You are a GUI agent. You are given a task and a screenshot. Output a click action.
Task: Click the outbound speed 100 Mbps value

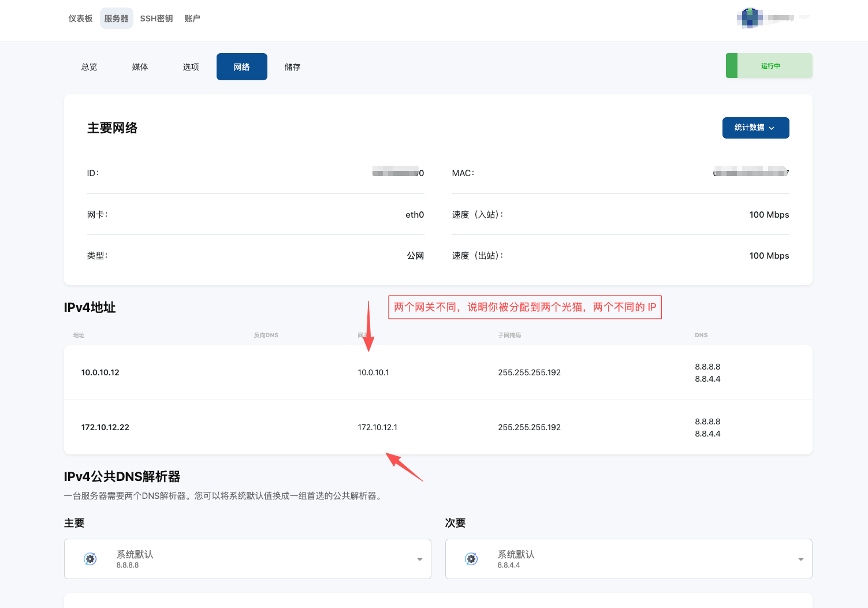(x=769, y=256)
